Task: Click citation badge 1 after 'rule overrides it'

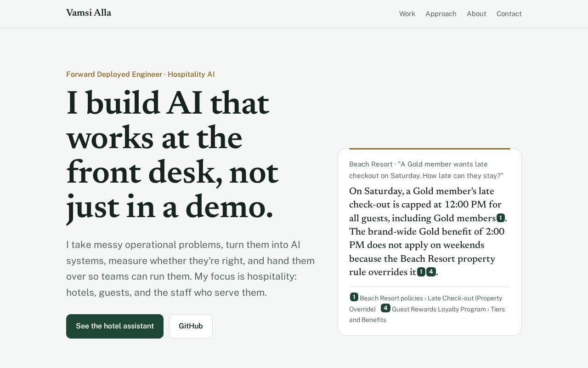Action: tap(421, 272)
